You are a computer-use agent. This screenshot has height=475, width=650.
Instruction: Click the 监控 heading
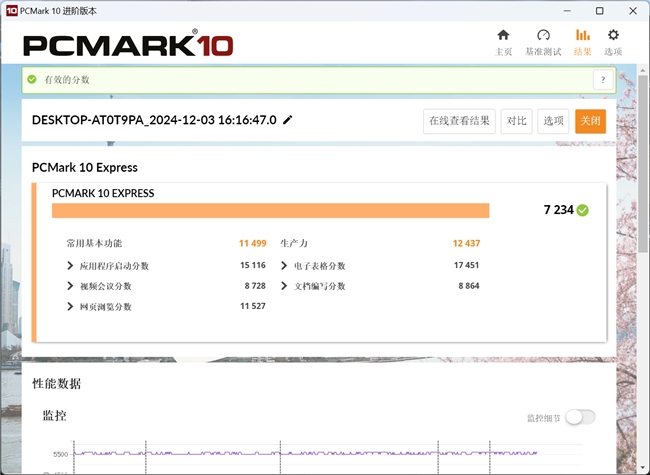(x=54, y=415)
